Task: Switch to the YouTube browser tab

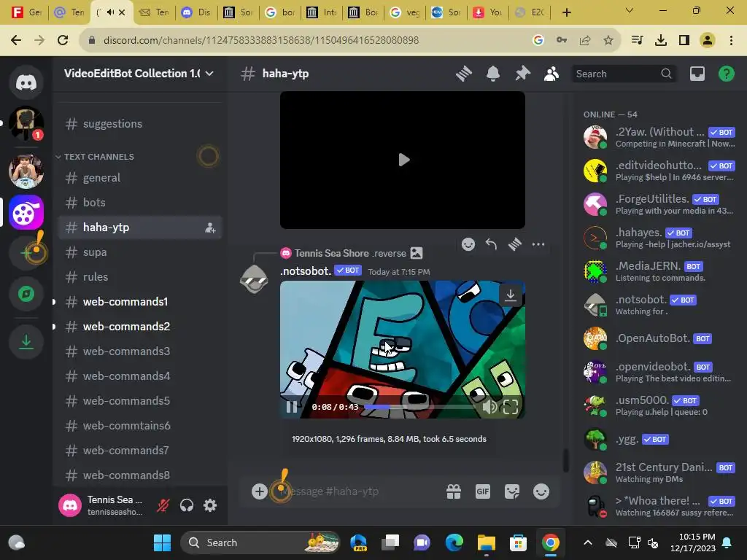Action: (488, 12)
